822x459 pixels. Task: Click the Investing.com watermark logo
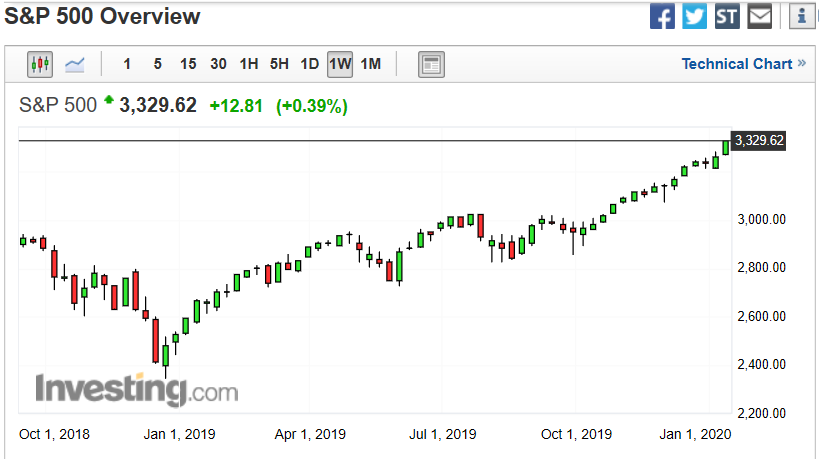[137, 389]
